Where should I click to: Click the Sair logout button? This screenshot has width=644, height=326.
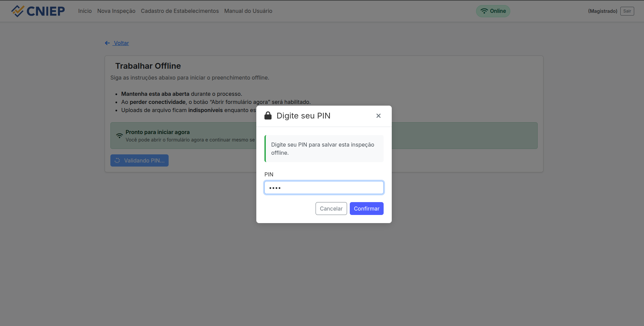pyautogui.click(x=627, y=11)
